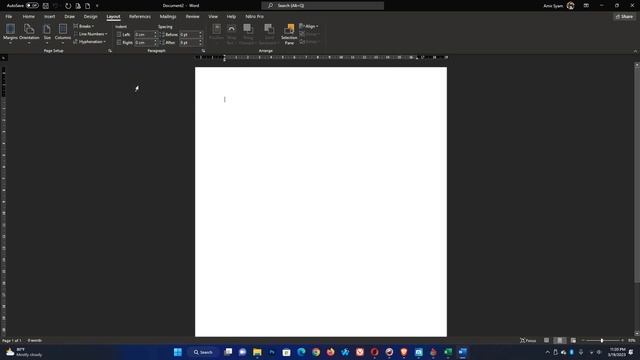Open Windows Start menu

(178, 352)
